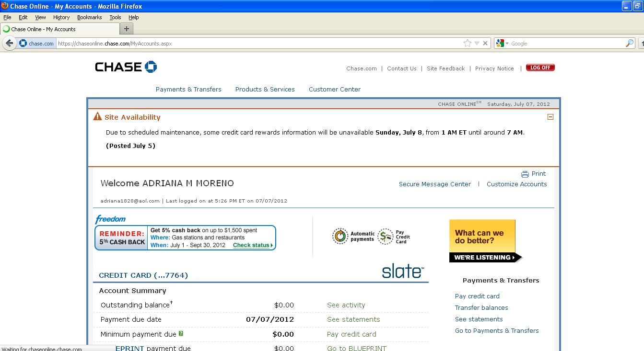
Task: Open a new tab with plus button
Action: (126, 29)
